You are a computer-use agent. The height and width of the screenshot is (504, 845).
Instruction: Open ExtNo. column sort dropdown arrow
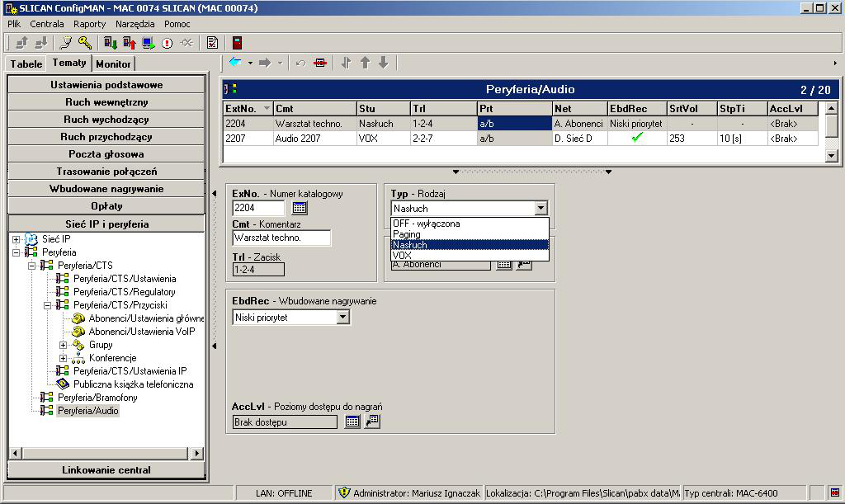coord(267,108)
